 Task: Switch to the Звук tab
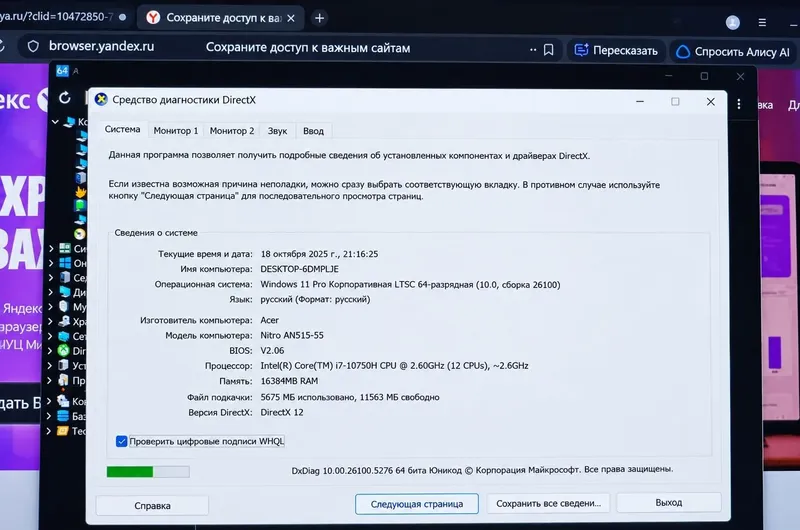tap(278, 131)
